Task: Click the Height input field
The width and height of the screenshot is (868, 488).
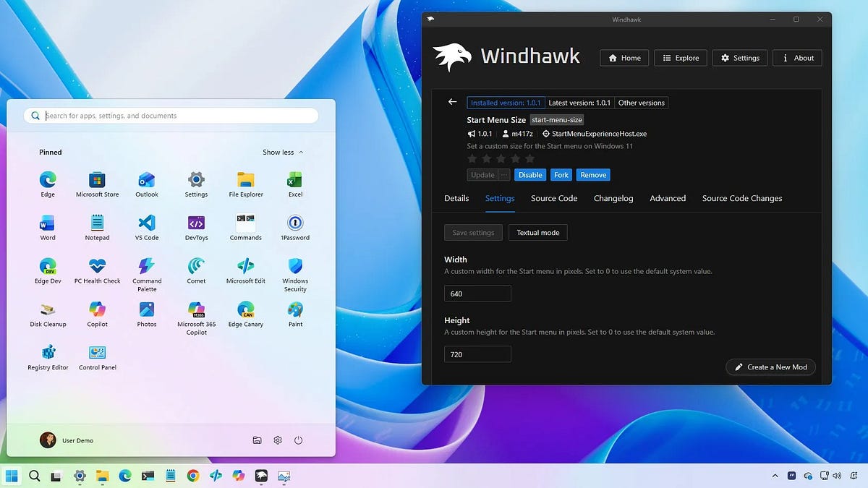Action: pyautogui.click(x=477, y=354)
